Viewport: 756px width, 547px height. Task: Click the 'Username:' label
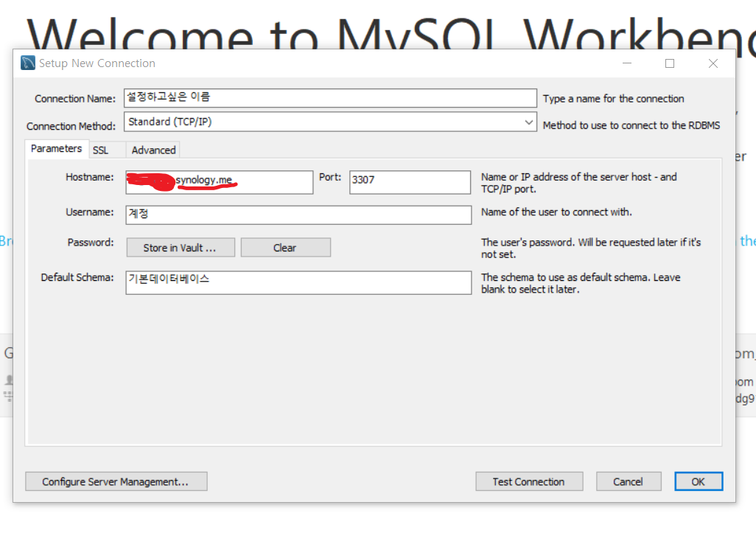(x=90, y=212)
